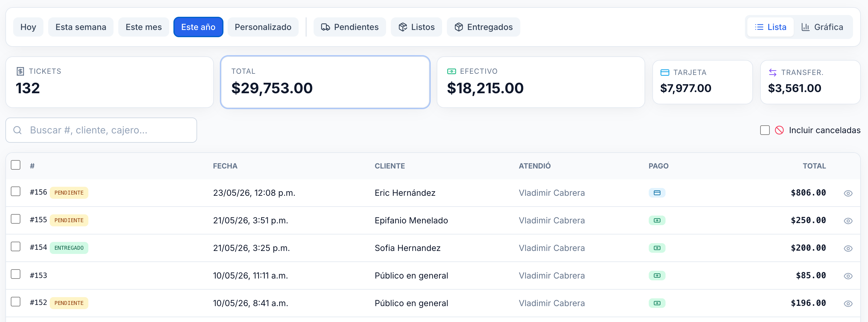Click client name Epifanio Menelado

click(x=411, y=220)
